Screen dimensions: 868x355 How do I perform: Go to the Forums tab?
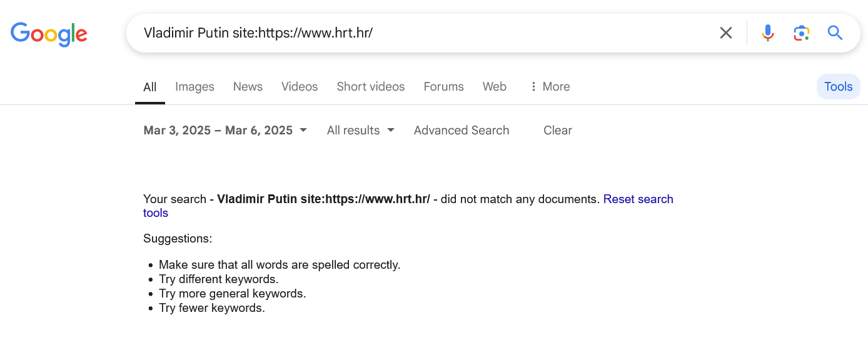tap(443, 87)
